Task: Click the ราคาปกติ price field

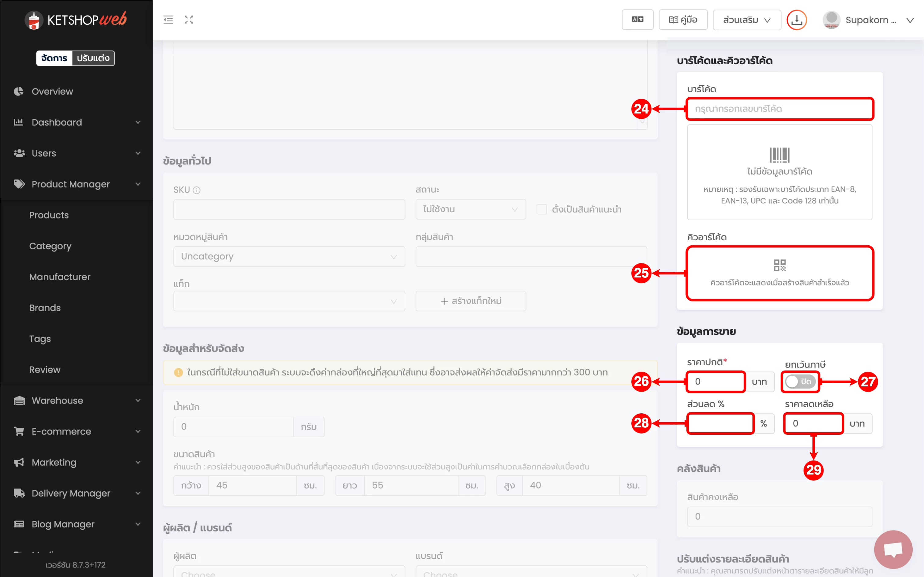Action: [x=716, y=382]
